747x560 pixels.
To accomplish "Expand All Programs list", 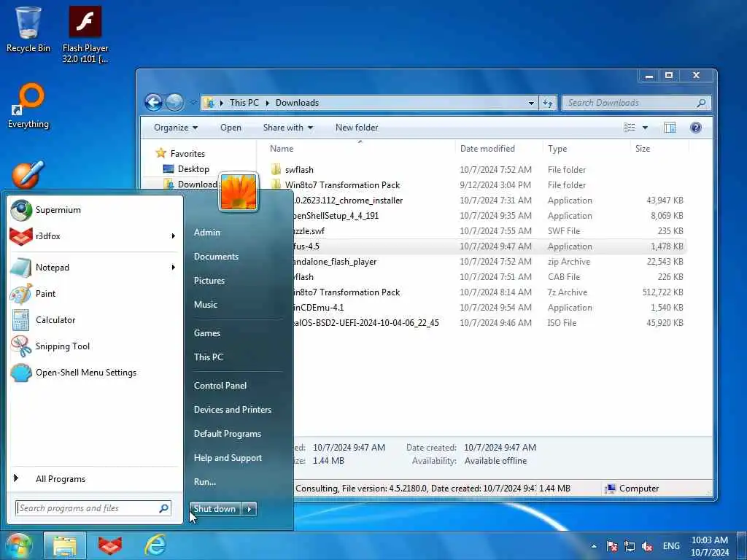I will (61, 479).
